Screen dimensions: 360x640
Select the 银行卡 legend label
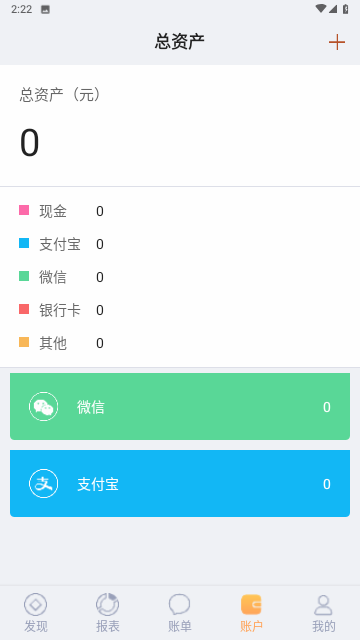pos(60,310)
